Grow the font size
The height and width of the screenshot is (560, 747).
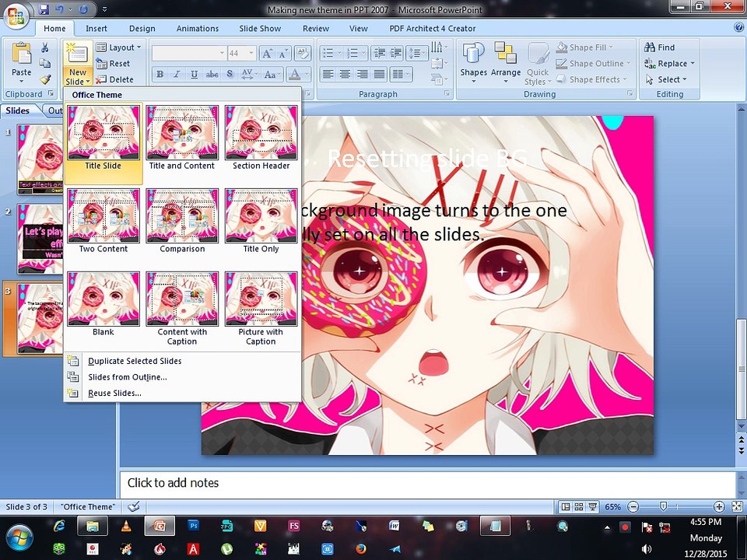point(267,54)
